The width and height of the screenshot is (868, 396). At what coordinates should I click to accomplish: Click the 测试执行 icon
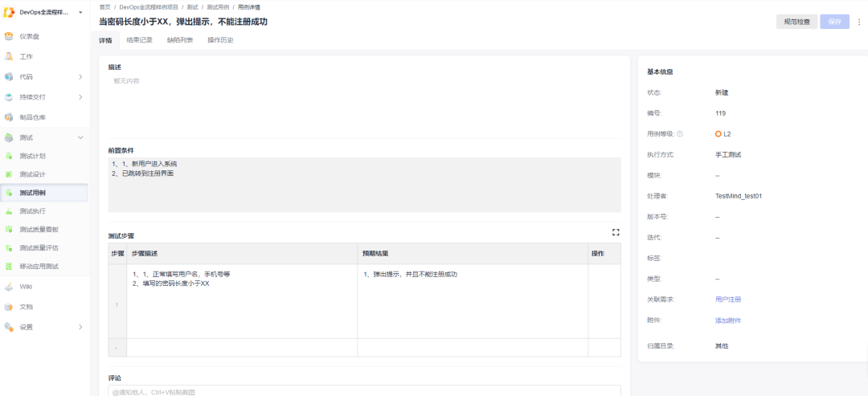coord(9,211)
